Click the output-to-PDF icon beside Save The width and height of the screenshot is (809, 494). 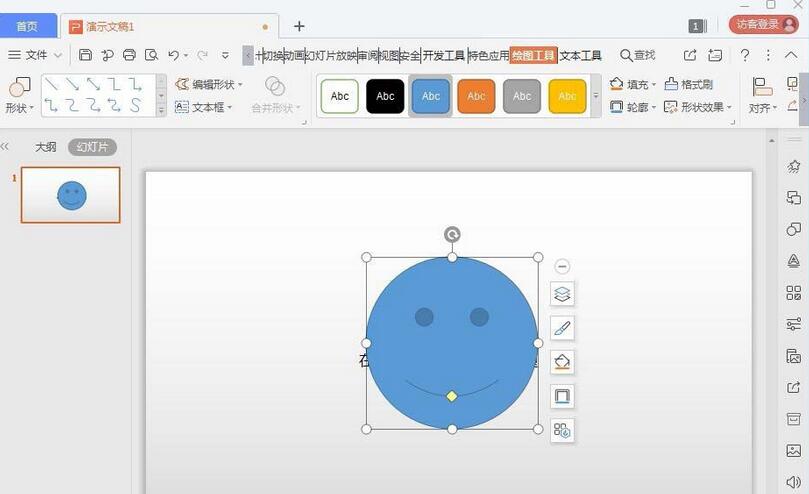(x=107, y=55)
